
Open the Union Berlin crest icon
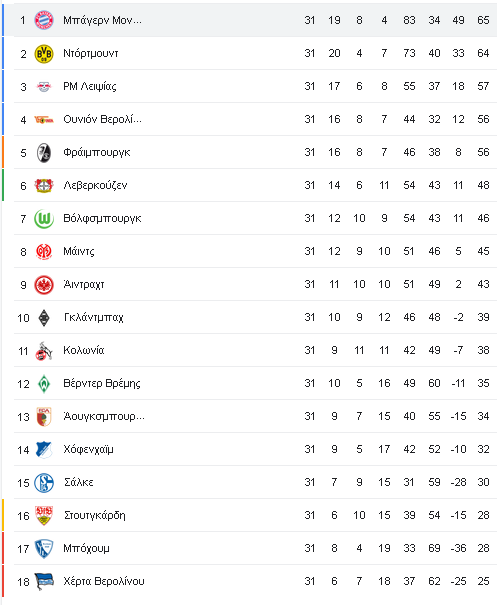44,120
